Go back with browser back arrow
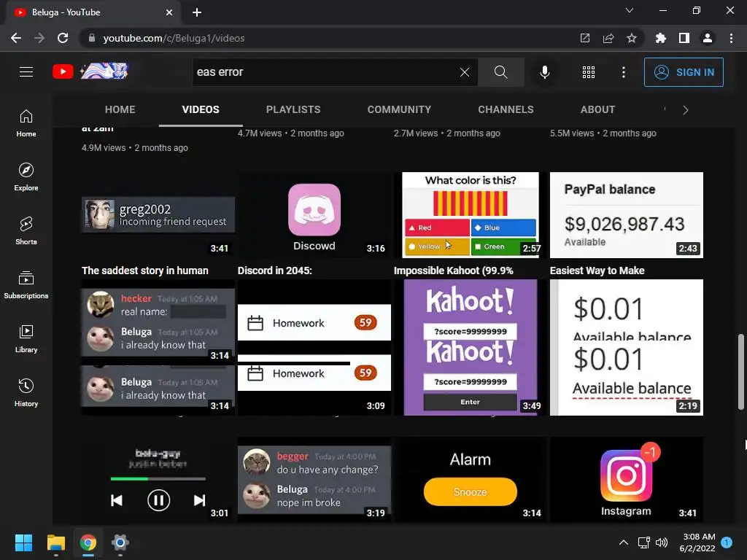Screen dimensions: 747x560 click(16, 38)
